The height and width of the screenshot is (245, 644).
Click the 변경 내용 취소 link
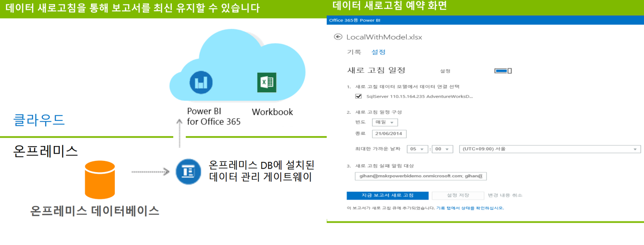[x=505, y=196]
